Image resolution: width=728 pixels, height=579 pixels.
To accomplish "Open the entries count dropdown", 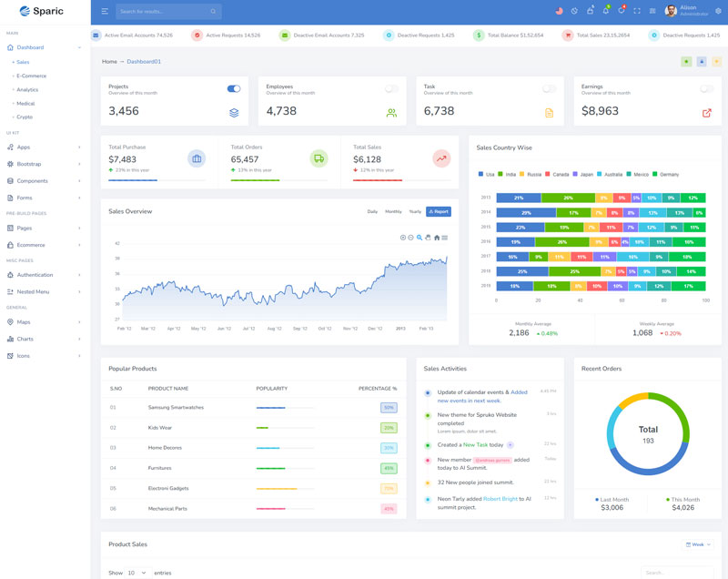I will coord(138,573).
